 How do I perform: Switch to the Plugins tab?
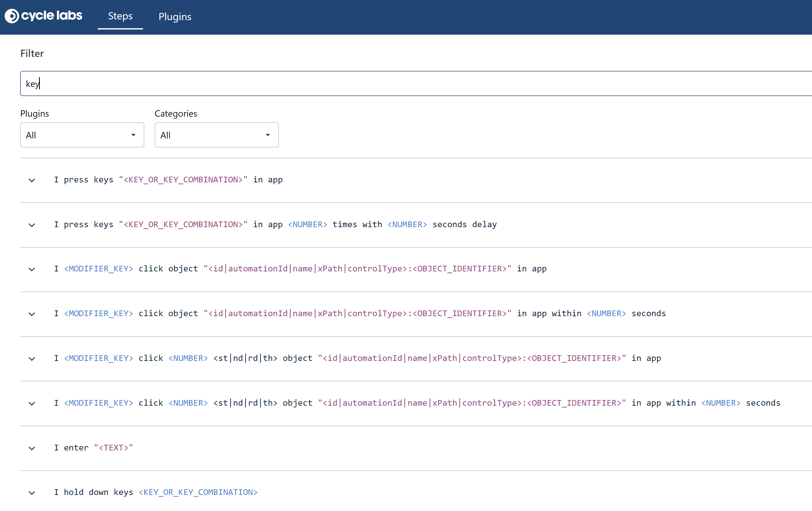click(175, 17)
